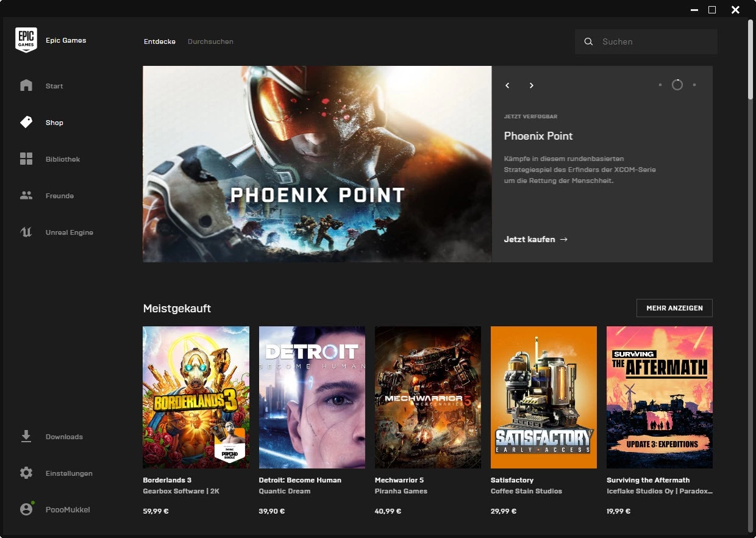Click the Detroit: Become Human title text
The image size is (756, 538).
[x=300, y=480]
